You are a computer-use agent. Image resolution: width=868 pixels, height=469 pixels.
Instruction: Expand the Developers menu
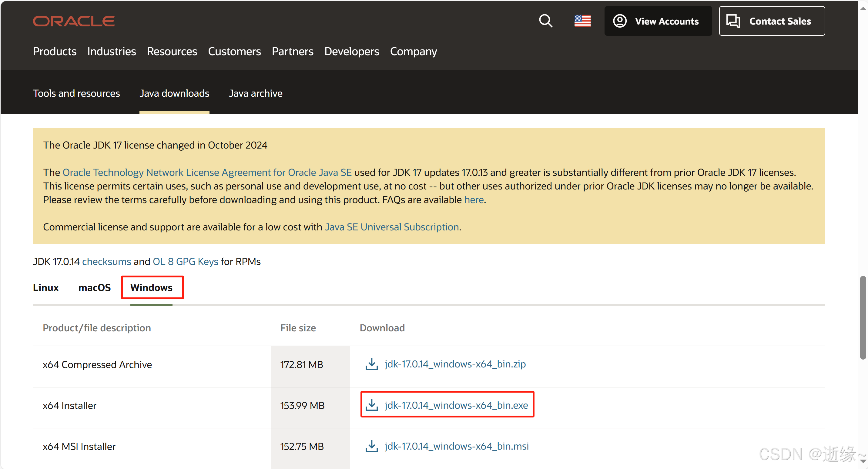pyautogui.click(x=351, y=51)
